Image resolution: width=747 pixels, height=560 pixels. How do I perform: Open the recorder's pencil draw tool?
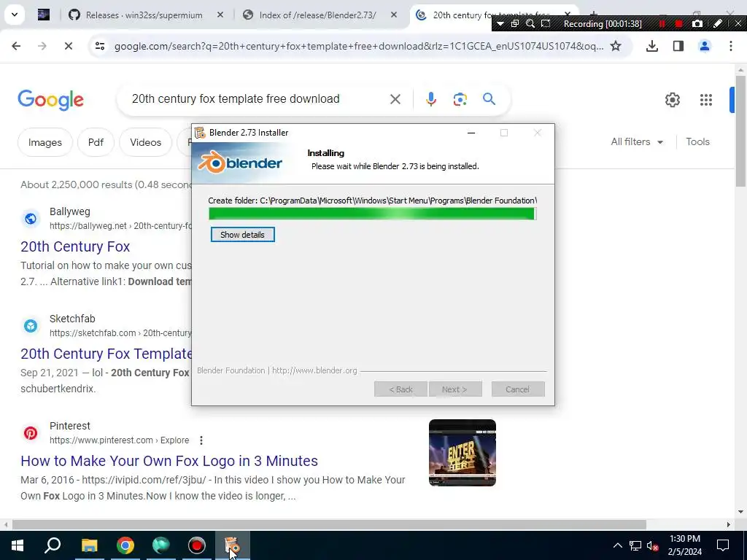point(718,24)
